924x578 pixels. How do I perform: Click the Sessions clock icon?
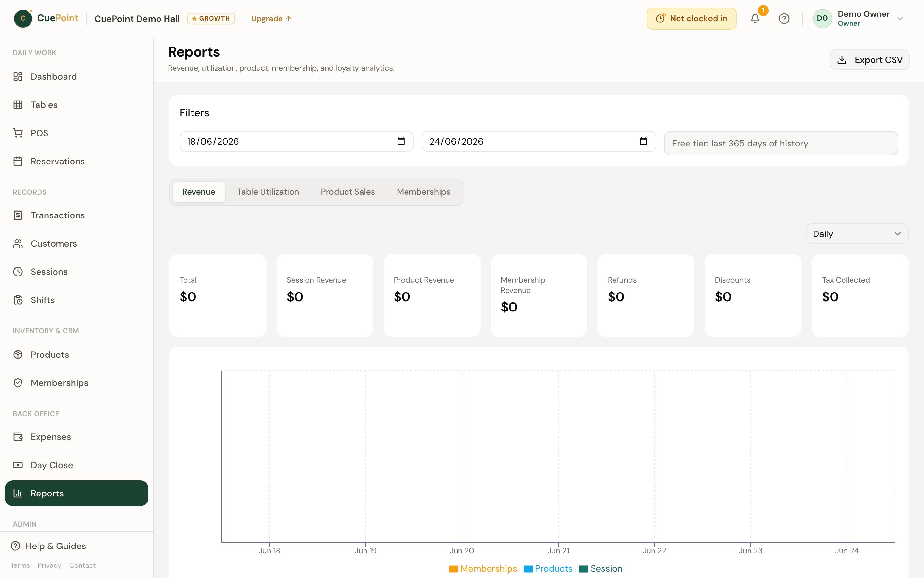point(18,272)
